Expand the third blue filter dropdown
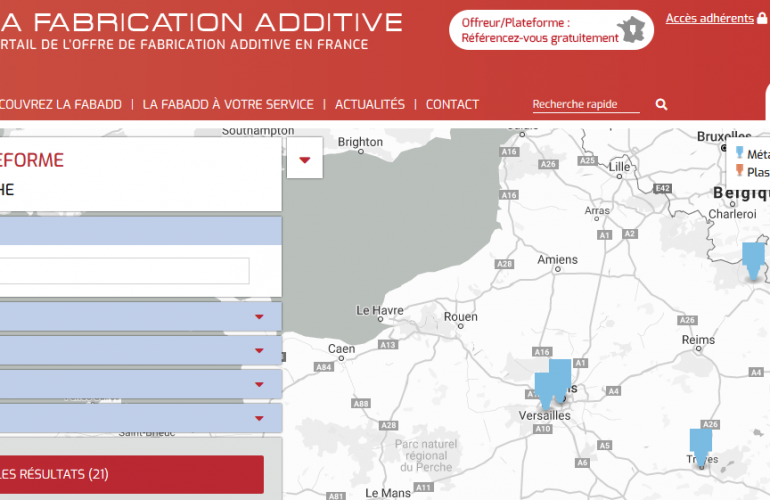This screenshot has height=500, width=770. (259, 384)
